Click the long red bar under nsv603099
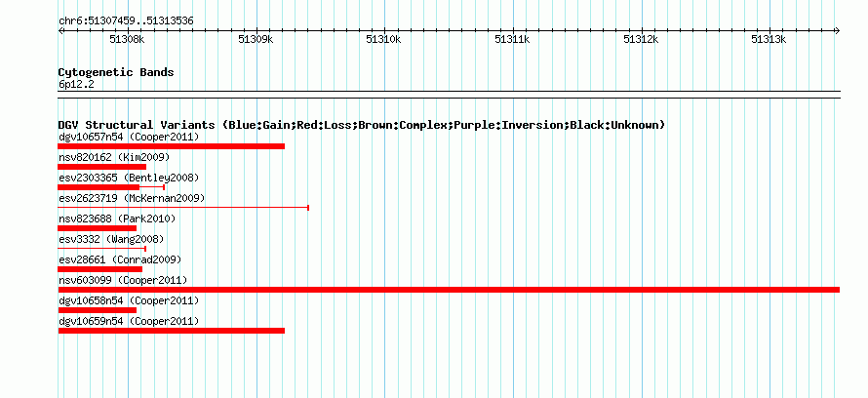868x398 pixels. (x=449, y=290)
